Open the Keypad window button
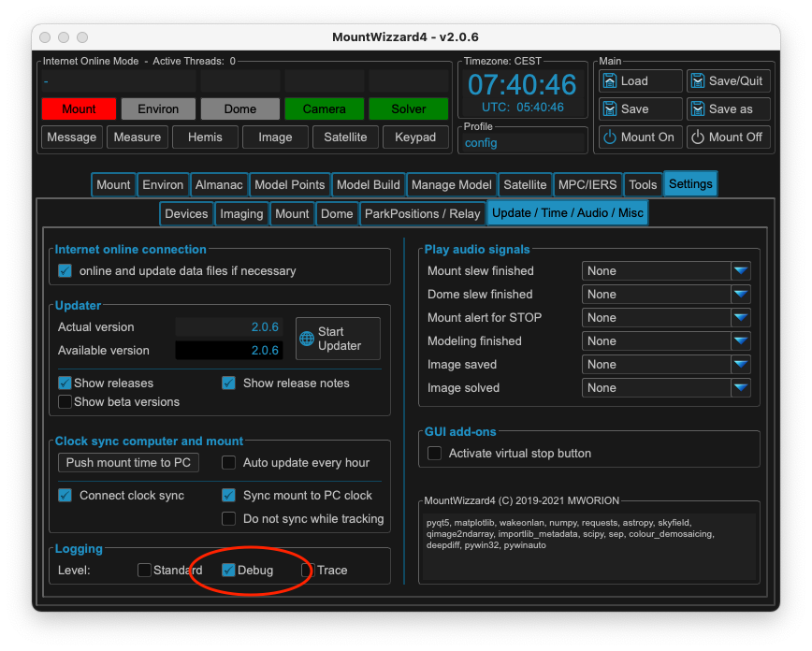The height and width of the screenshot is (651, 812). point(415,137)
